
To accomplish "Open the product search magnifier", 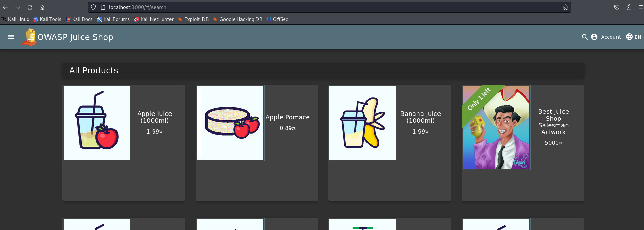I will pyautogui.click(x=584, y=37).
